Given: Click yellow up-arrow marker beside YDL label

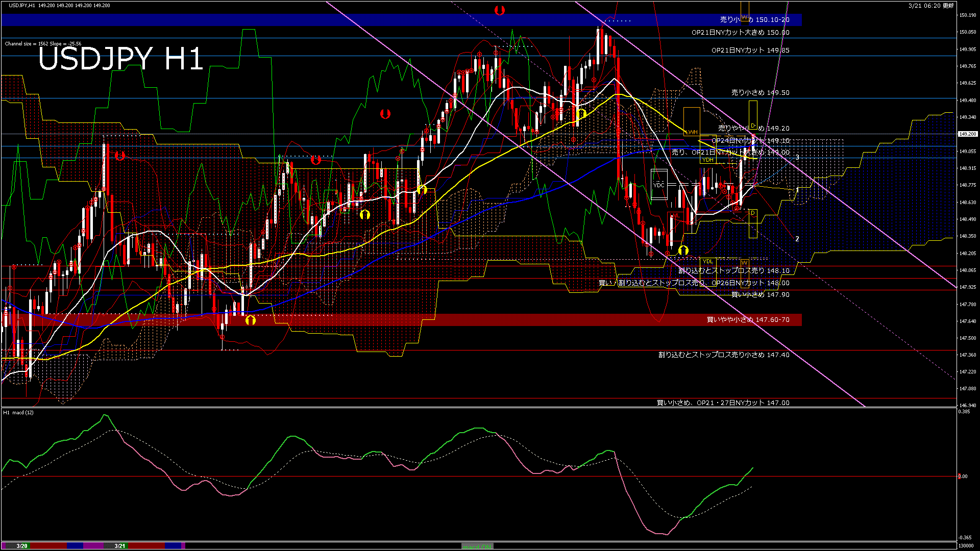Looking at the screenshot, I should tap(683, 250).
